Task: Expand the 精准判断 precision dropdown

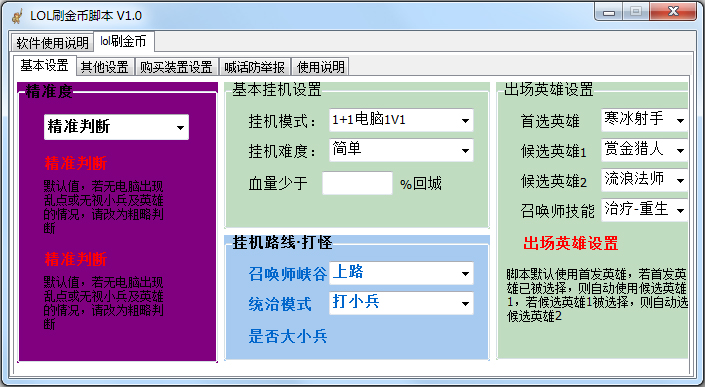Action: tap(116, 127)
